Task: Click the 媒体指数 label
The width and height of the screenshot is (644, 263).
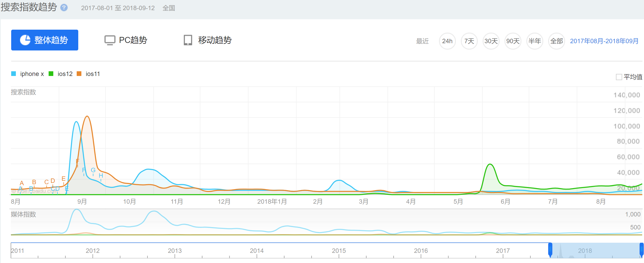Action: click(23, 214)
